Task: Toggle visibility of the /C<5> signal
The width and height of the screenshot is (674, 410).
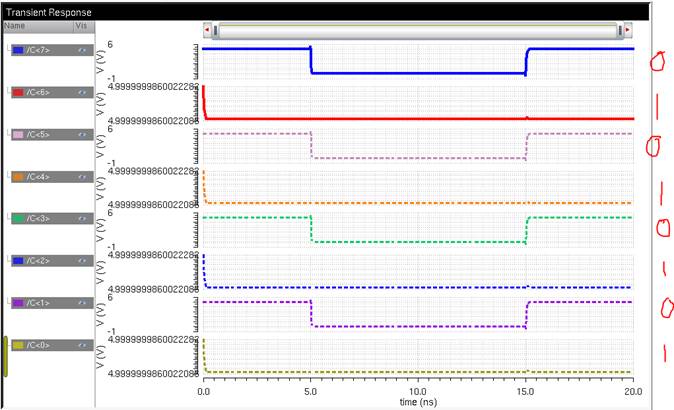Action: click(83, 134)
